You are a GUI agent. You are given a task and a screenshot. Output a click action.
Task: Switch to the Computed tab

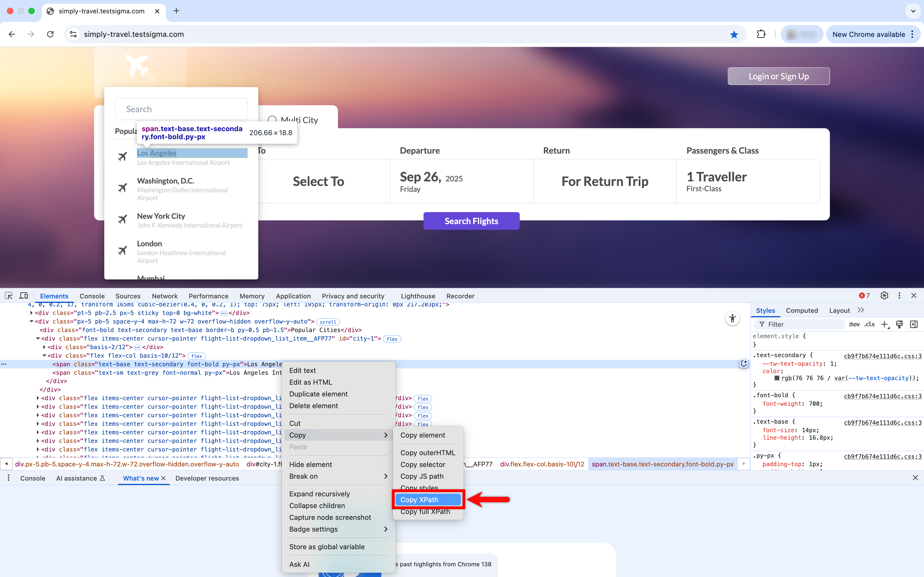click(802, 310)
